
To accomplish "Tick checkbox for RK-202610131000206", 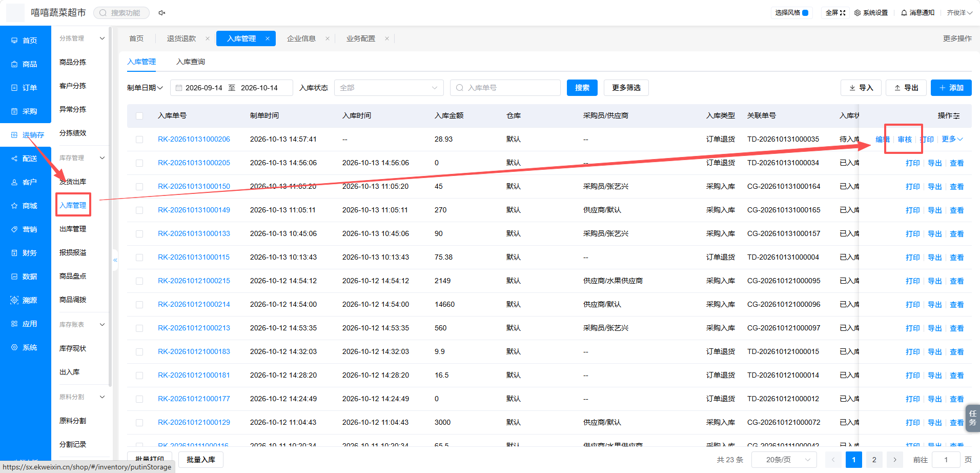I will click(x=139, y=140).
